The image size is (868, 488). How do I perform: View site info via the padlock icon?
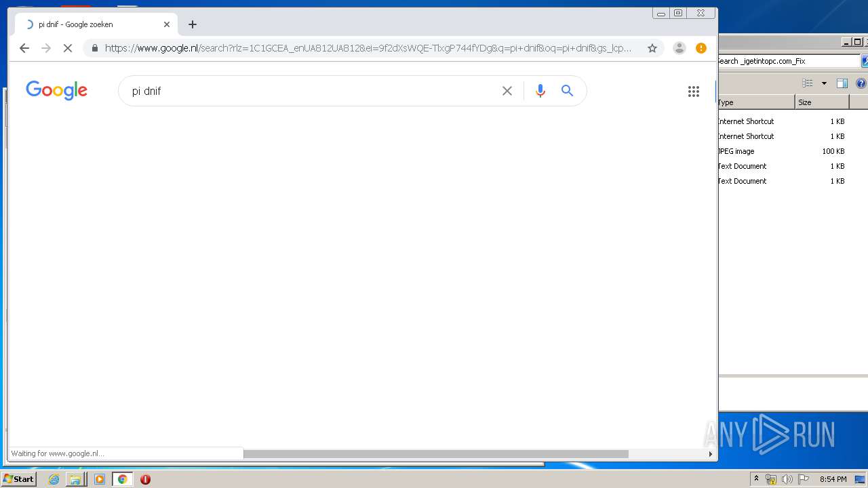[94, 48]
